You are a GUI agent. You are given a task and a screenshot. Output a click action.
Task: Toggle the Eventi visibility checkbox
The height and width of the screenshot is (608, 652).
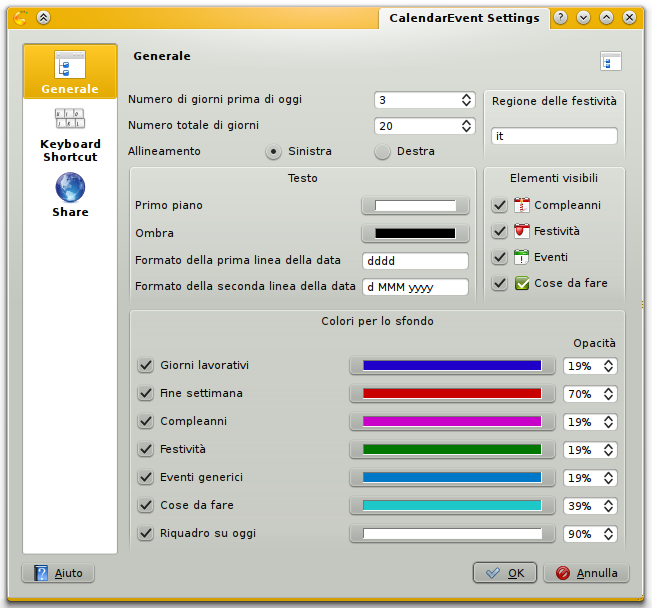pos(499,257)
